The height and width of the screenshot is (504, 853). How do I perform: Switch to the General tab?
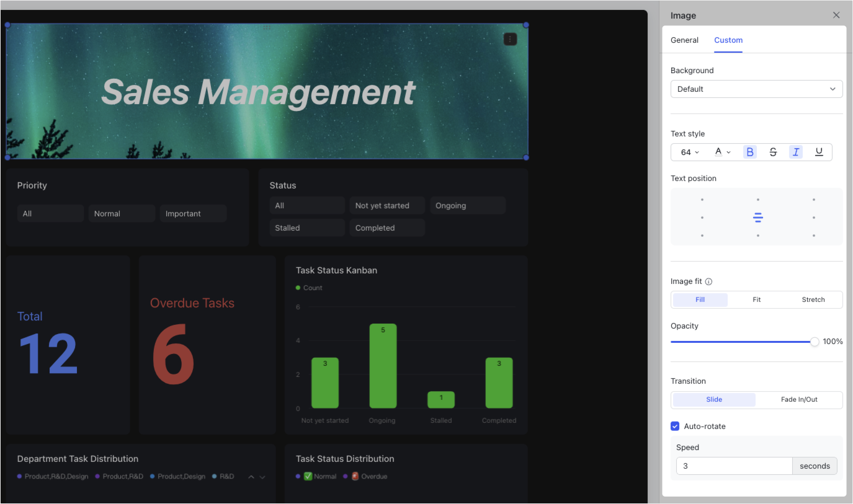[684, 40]
